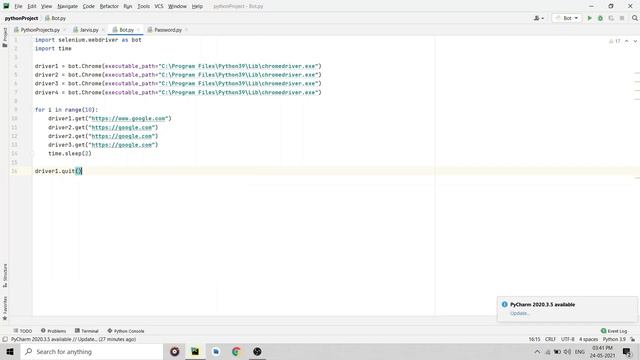Click the 'import time' code line
640x360 pixels.
pos(53,49)
